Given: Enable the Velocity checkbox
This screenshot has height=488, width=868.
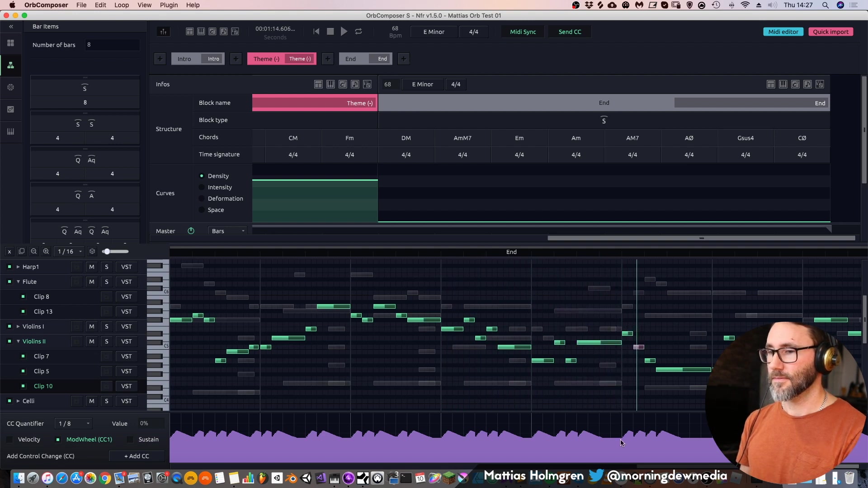Looking at the screenshot, I should tap(10, 440).
